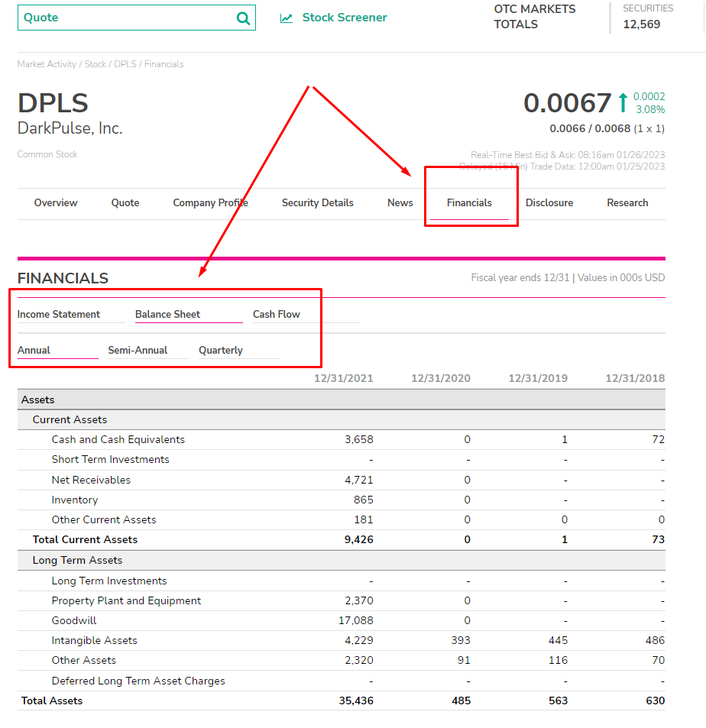Click the 12,569 securities count
Viewport: 706px width, 728px height.
642,24
